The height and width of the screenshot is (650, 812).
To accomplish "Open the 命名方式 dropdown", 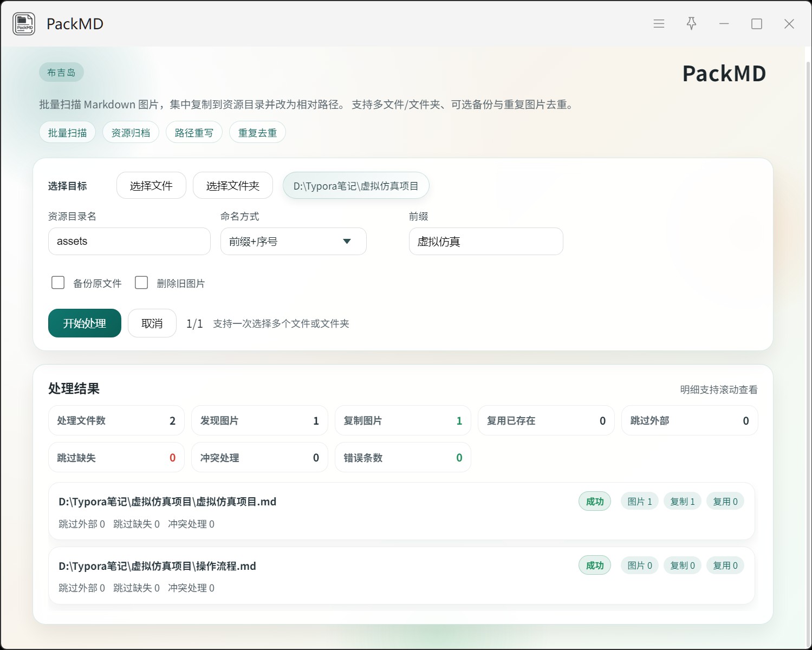I will [293, 242].
